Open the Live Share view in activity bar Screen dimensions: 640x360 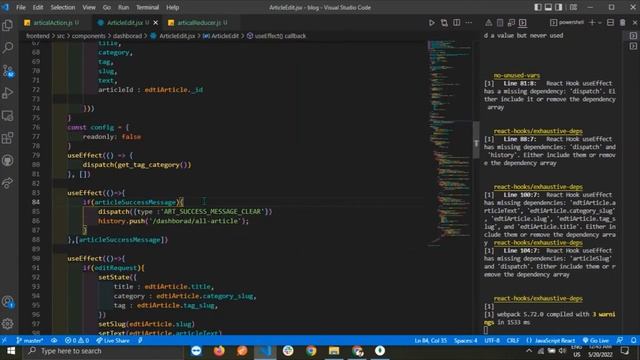pyautogui.click(x=8, y=183)
